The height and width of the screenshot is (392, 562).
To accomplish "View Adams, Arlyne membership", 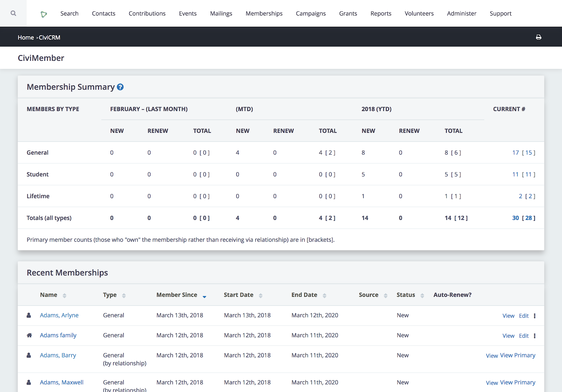I will click(x=509, y=316).
